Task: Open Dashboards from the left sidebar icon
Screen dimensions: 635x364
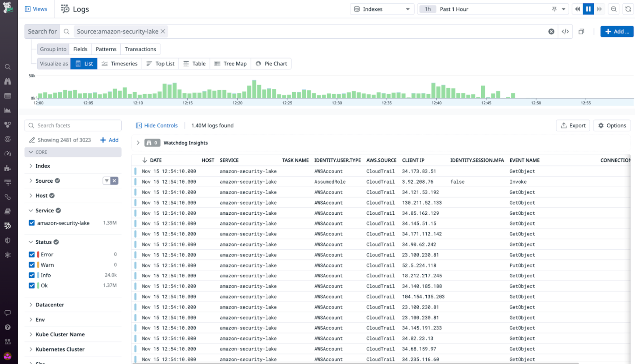Action: pyautogui.click(x=8, y=96)
